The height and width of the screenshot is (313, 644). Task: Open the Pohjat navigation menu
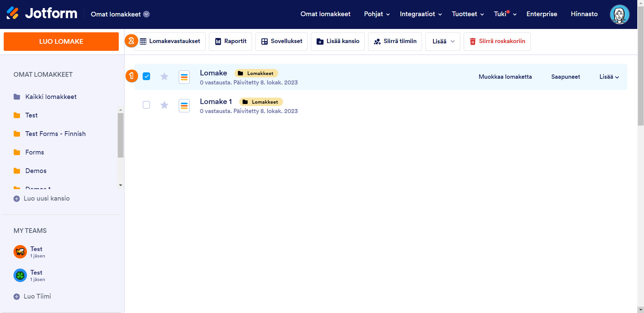[x=377, y=14]
